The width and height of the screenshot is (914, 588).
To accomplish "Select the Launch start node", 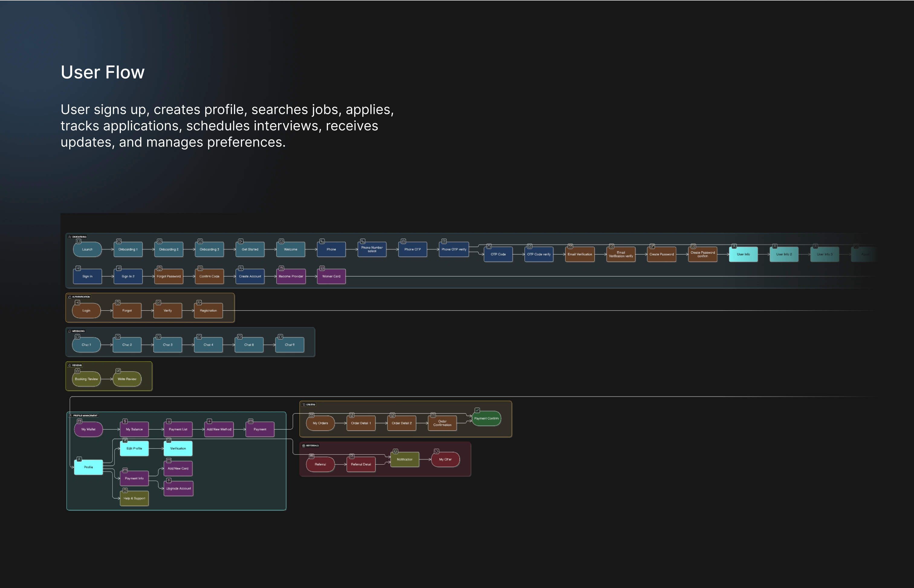I will pyautogui.click(x=88, y=249).
